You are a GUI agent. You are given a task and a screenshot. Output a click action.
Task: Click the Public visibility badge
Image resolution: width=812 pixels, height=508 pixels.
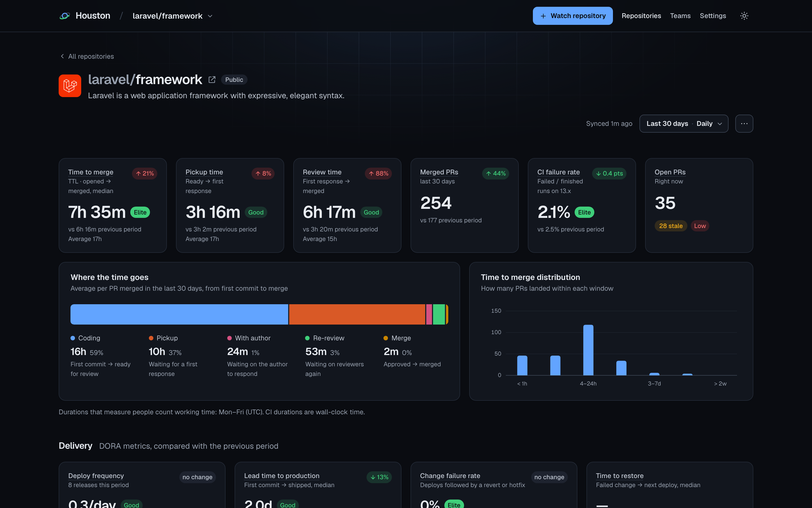tap(234, 80)
